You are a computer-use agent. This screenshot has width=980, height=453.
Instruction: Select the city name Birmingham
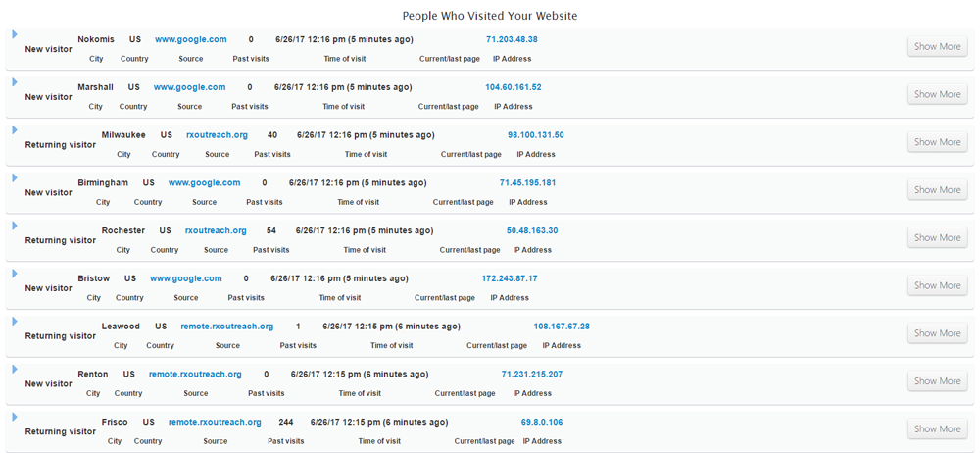coord(103,183)
